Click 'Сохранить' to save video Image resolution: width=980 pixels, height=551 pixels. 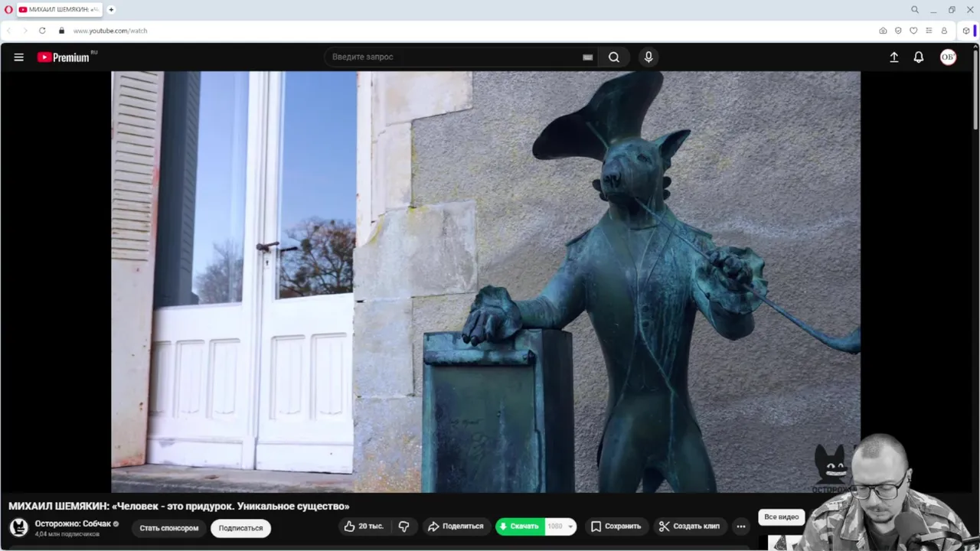pos(616,527)
